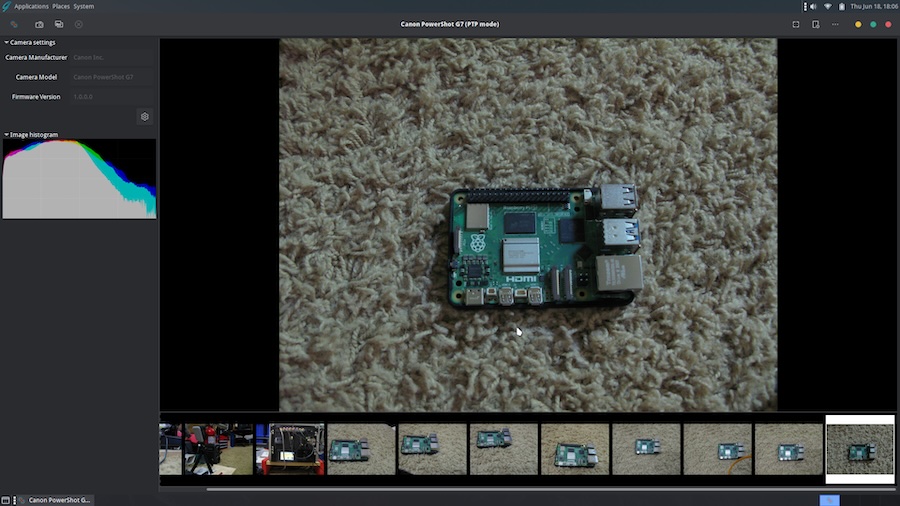Viewport: 900px width, 506px height.
Task: Select the highlighted last thumbnail
Action: [860, 449]
